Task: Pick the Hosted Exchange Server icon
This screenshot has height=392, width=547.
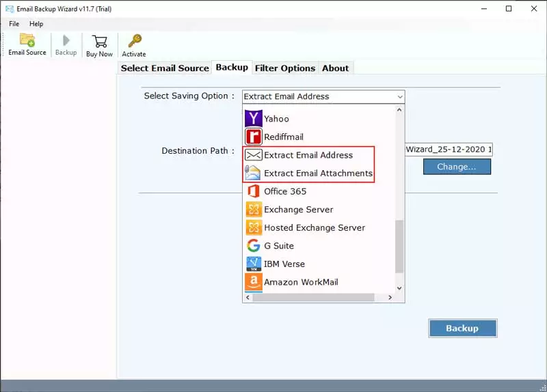Action: point(254,227)
